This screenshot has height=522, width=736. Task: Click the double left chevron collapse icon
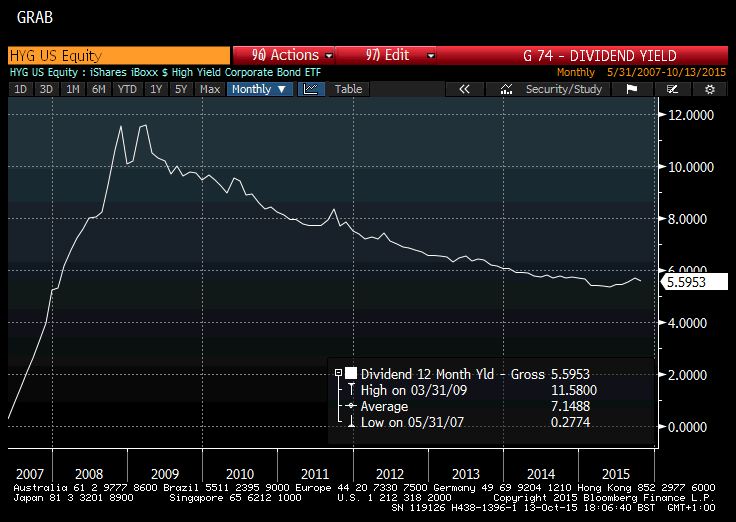[464, 89]
